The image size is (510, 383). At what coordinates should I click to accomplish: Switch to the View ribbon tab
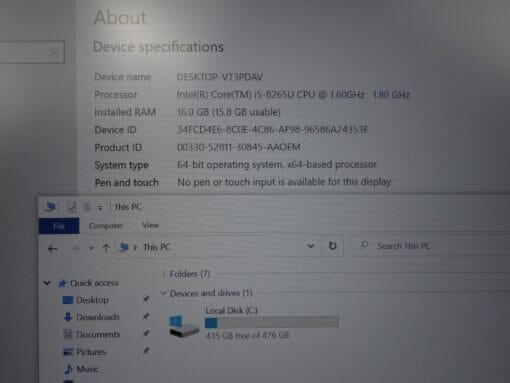tap(150, 225)
